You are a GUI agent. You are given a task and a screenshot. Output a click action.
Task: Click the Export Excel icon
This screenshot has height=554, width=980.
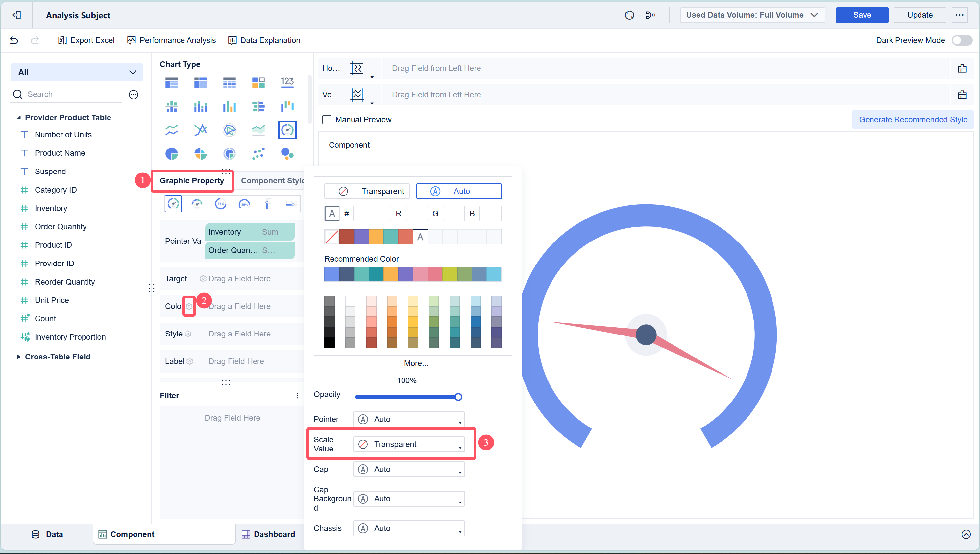pyautogui.click(x=62, y=40)
